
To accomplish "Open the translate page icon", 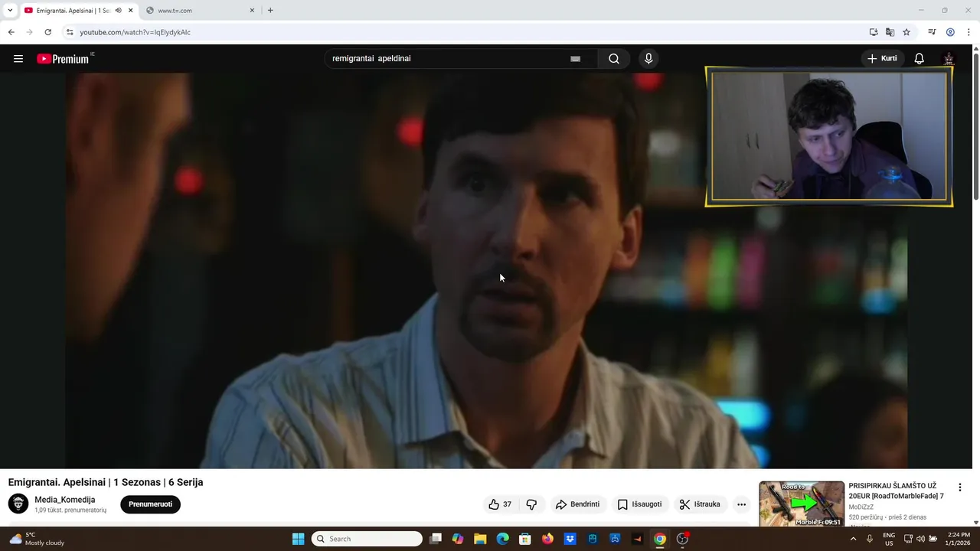I will pos(890,32).
